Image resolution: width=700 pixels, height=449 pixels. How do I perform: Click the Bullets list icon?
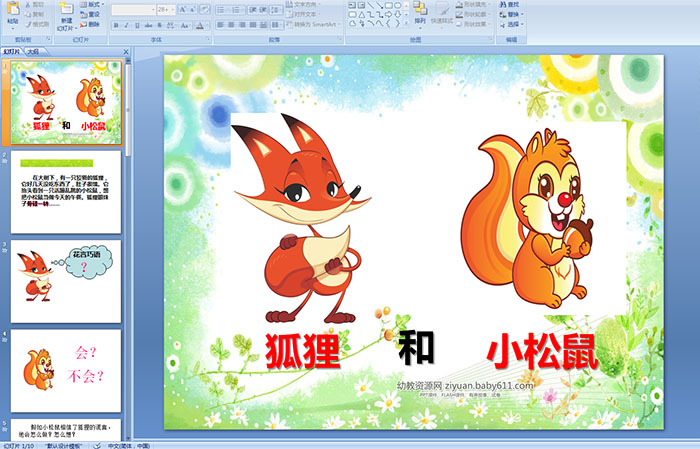point(223,10)
